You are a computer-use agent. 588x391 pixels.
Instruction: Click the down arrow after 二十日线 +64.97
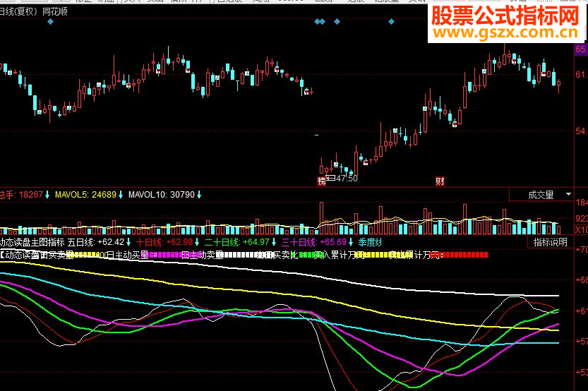pyautogui.click(x=274, y=242)
